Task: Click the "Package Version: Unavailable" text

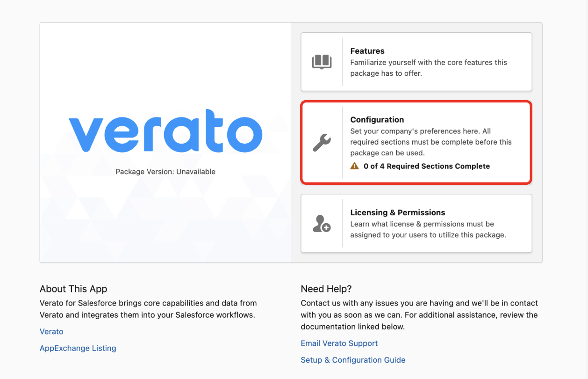Action: click(165, 172)
